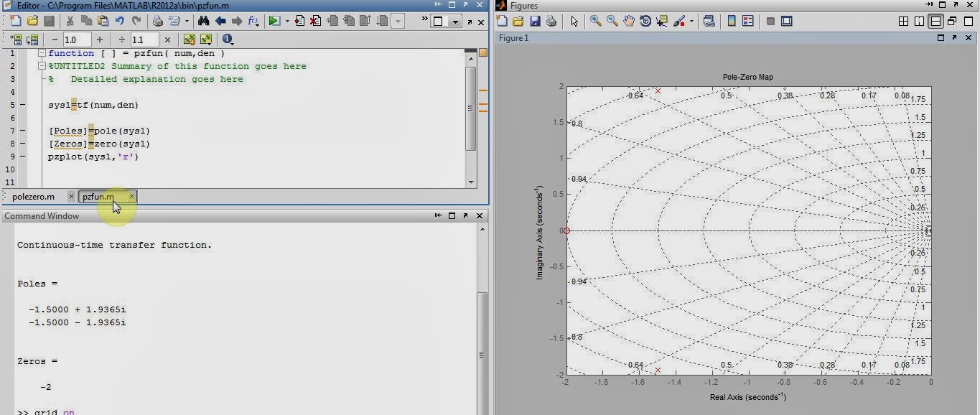Open Find with the binoculars icon
Image resolution: width=980 pixels, height=415 pixels.
tap(203, 21)
